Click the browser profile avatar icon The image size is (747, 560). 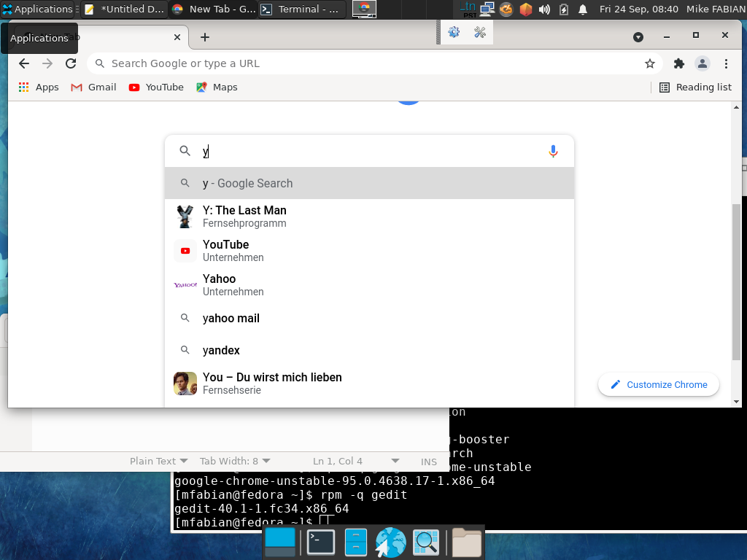coord(702,63)
